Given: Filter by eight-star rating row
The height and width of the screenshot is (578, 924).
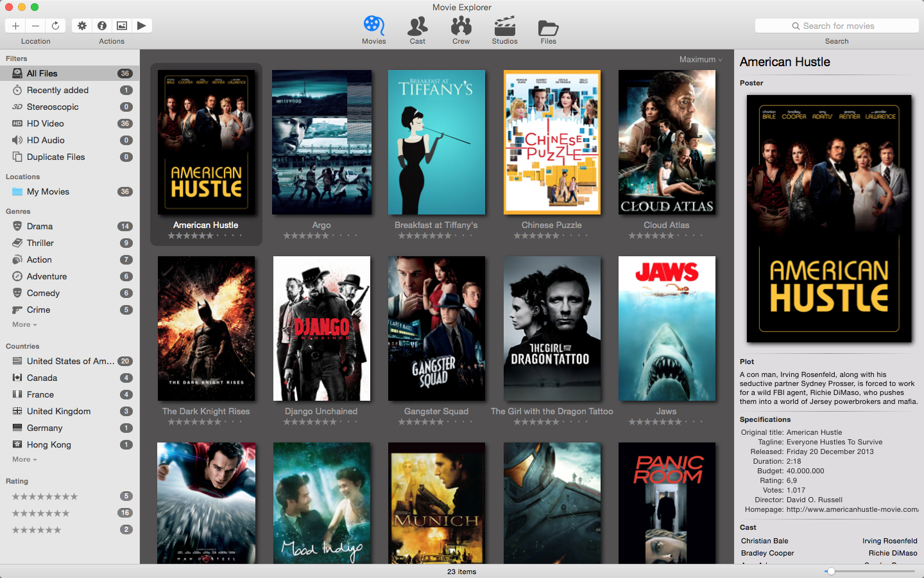Looking at the screenshot, I should pos(69,496).
